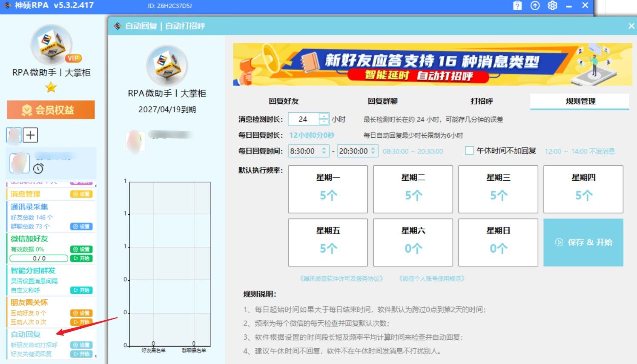Switch to the 回复群聊 tab
637x364 pixels.
point(382,101)
